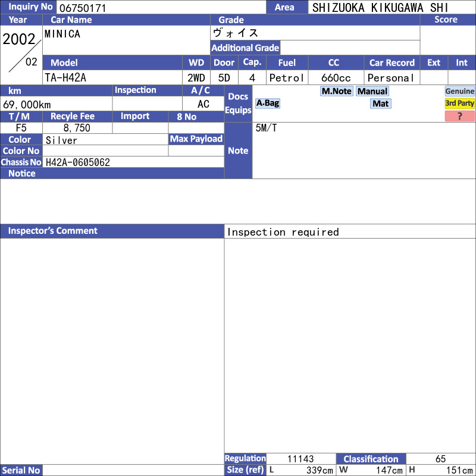476x476 pixels.
Task: Click the Inspection required text
Action: (x=283, y=232)
